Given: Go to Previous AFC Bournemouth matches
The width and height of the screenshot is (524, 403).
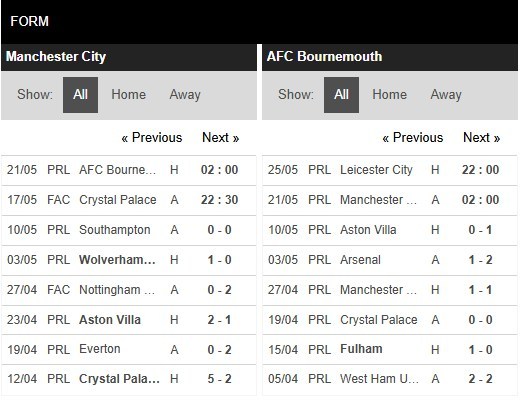Looking at the screenshot, I should (413, 138).
